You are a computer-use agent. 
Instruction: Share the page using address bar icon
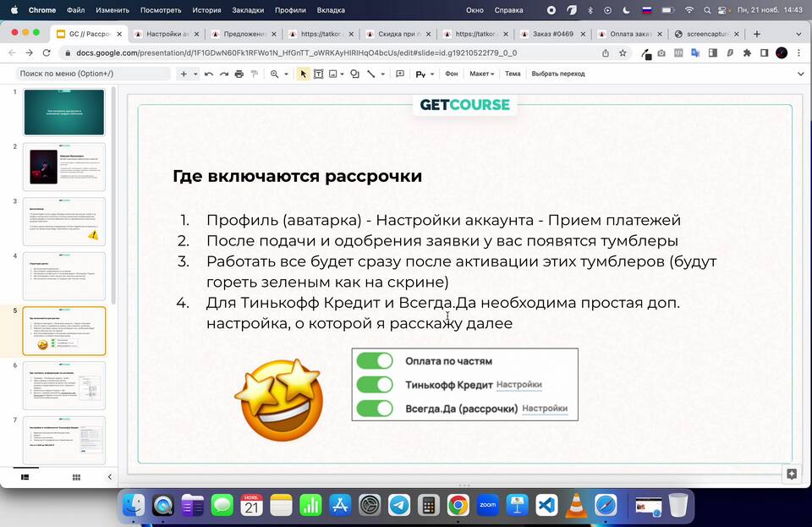point(606,52)
